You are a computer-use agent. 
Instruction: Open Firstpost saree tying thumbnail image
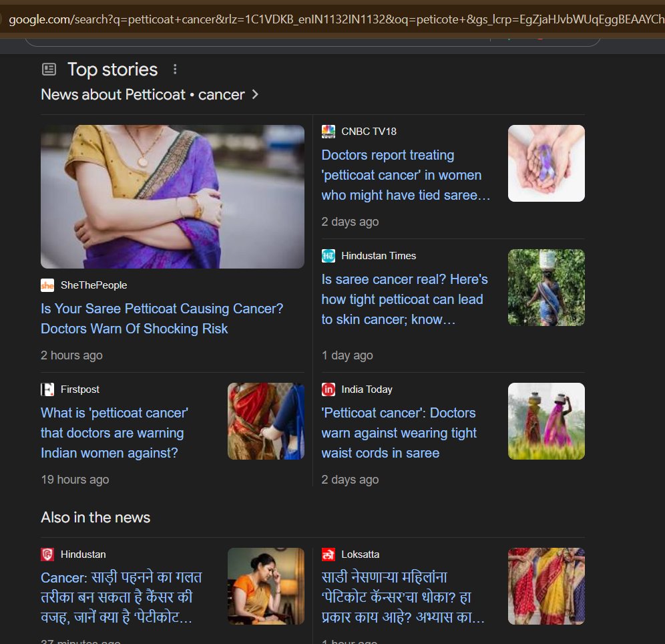(x=266, y=422)
